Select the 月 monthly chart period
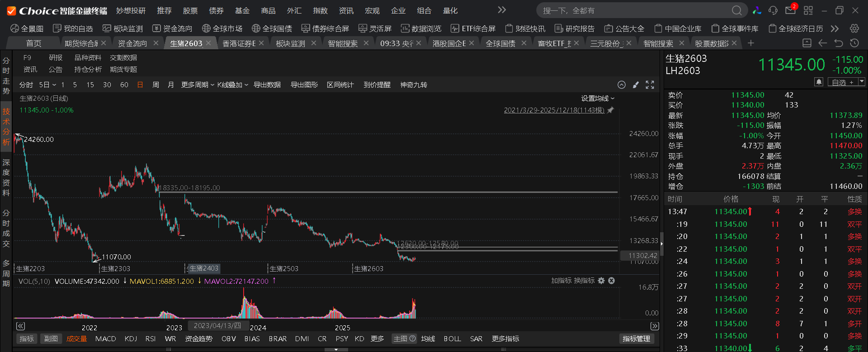The image size is (868, 352). click(x=171, y=85)
